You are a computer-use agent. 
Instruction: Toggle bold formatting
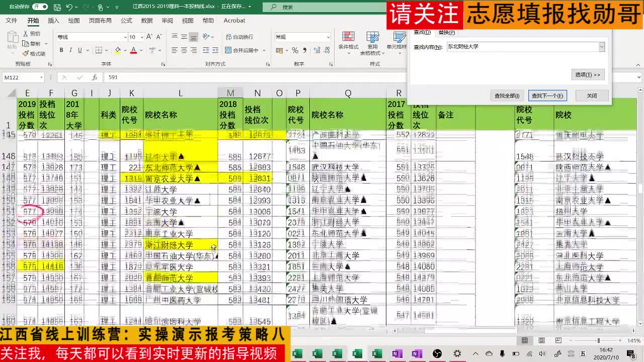pyautogui.click(x=61, y=50)
